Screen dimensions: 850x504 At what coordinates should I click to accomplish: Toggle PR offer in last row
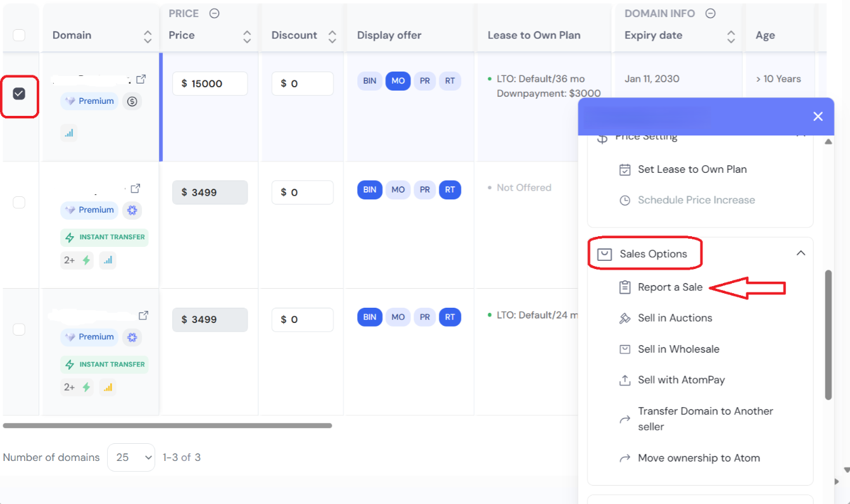coord(425,317)
